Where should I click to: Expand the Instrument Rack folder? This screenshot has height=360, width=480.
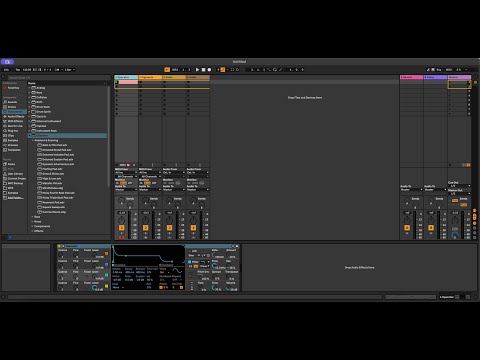[x=29, y=131]
